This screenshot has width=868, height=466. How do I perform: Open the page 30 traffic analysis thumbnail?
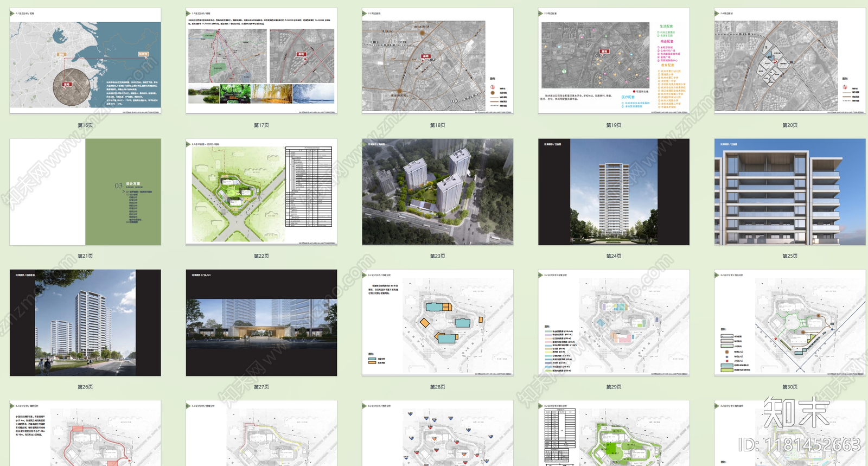tap(790, 323)
